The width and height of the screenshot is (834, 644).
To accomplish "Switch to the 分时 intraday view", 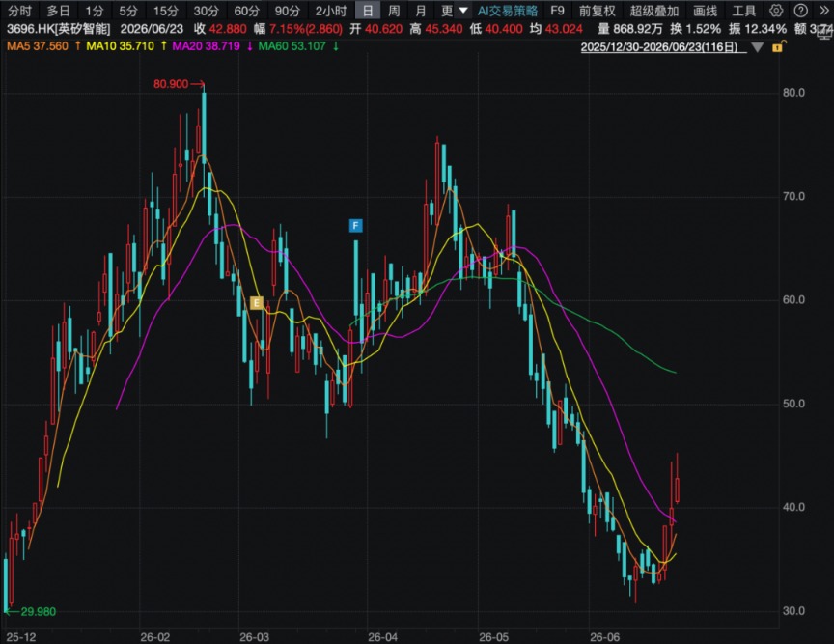I will [x=20, y=11].
